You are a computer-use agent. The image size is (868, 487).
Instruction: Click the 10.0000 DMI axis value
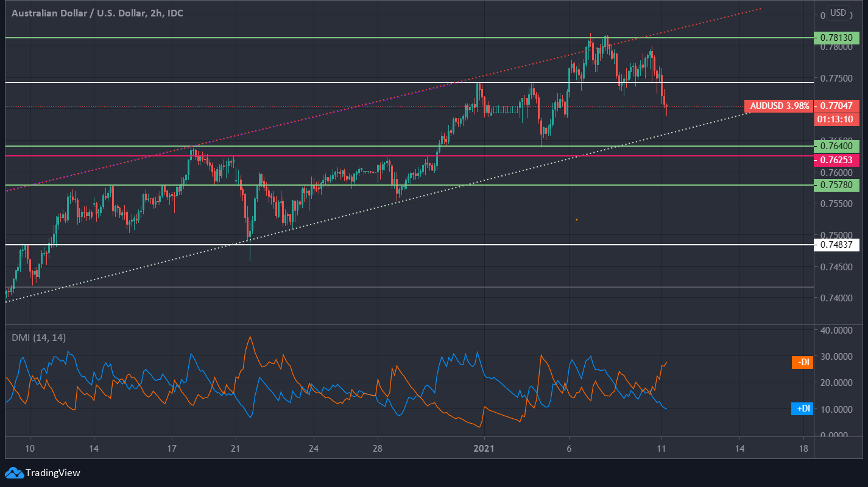point(836,408)
